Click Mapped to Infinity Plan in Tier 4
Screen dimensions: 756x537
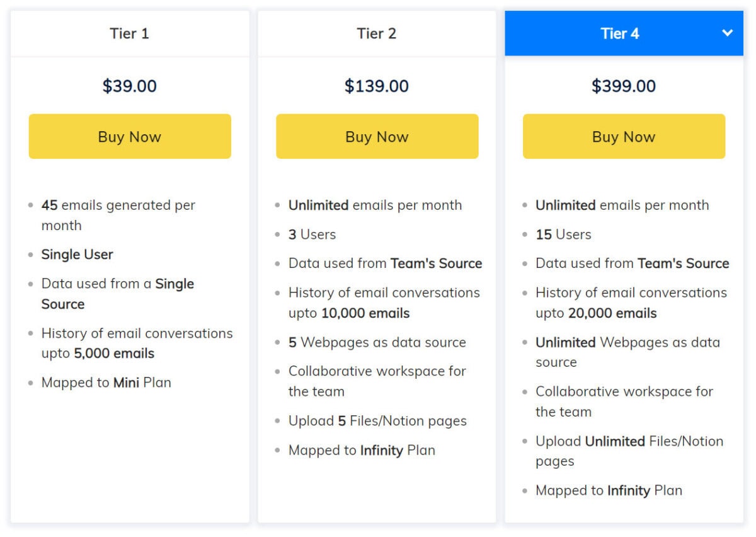coord(608,490)
